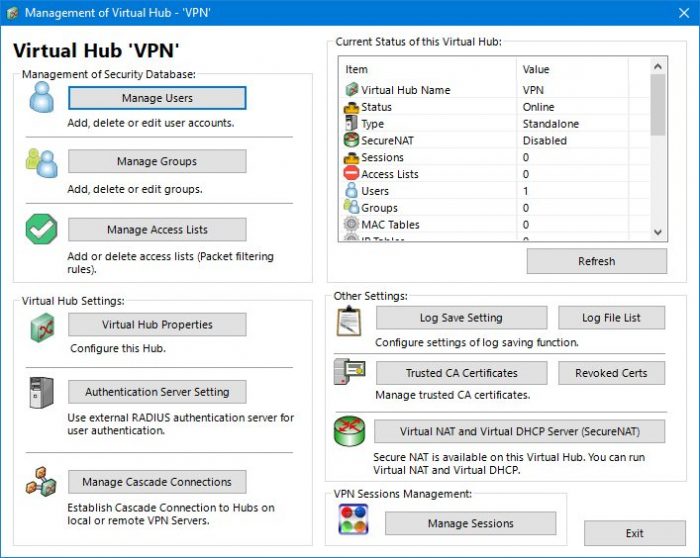Viewport: 700px width, 558px height.
Task: Click the clipboard log setting icon
Action: point(349,321)
